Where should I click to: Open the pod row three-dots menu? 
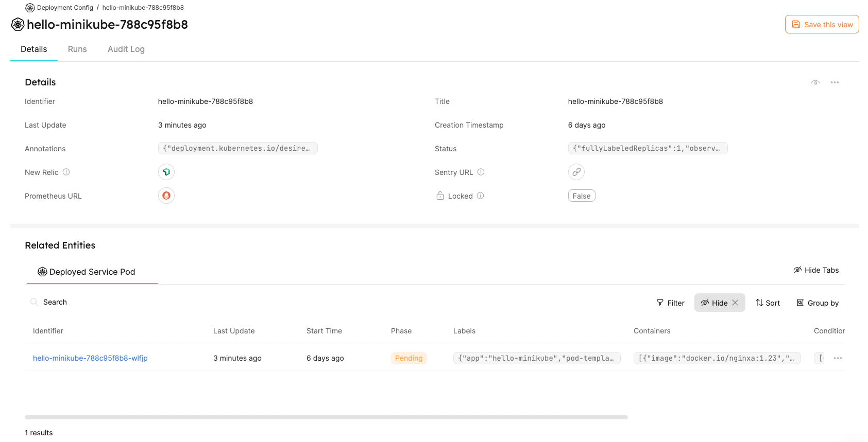click(x=838, y=358)
